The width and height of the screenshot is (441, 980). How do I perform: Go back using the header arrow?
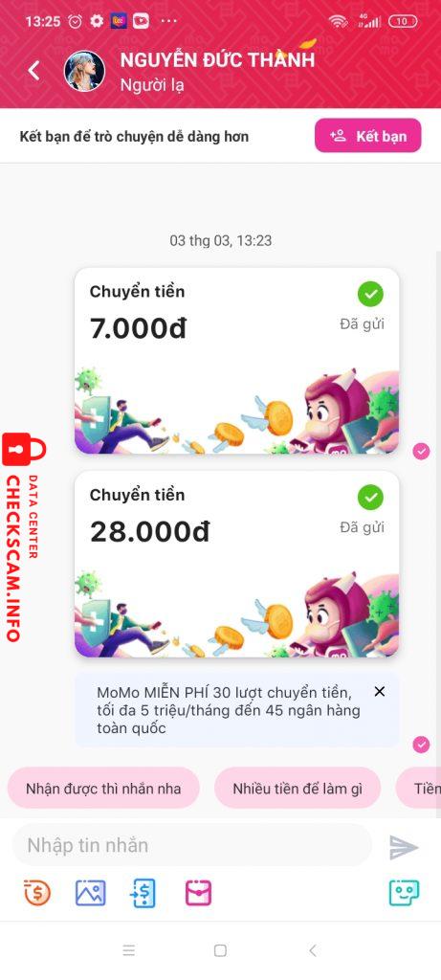tap(34, 71)
